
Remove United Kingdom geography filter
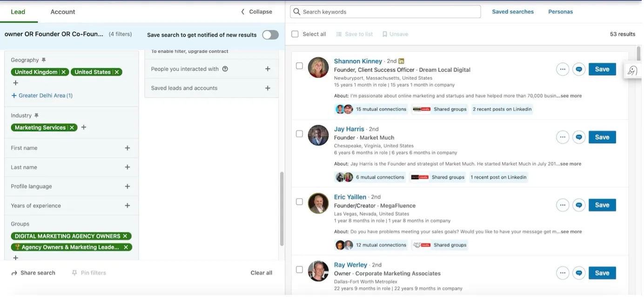coord(64,72)
